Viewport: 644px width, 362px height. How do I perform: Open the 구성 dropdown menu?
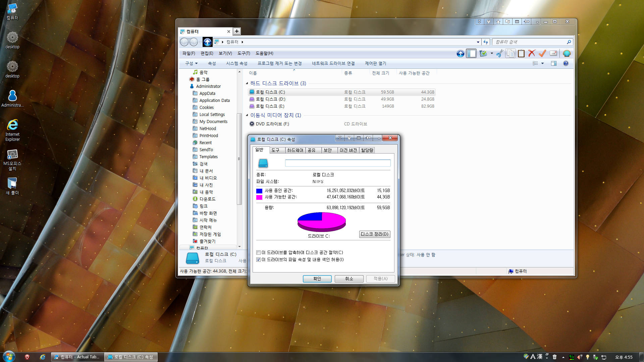point(191,63)
